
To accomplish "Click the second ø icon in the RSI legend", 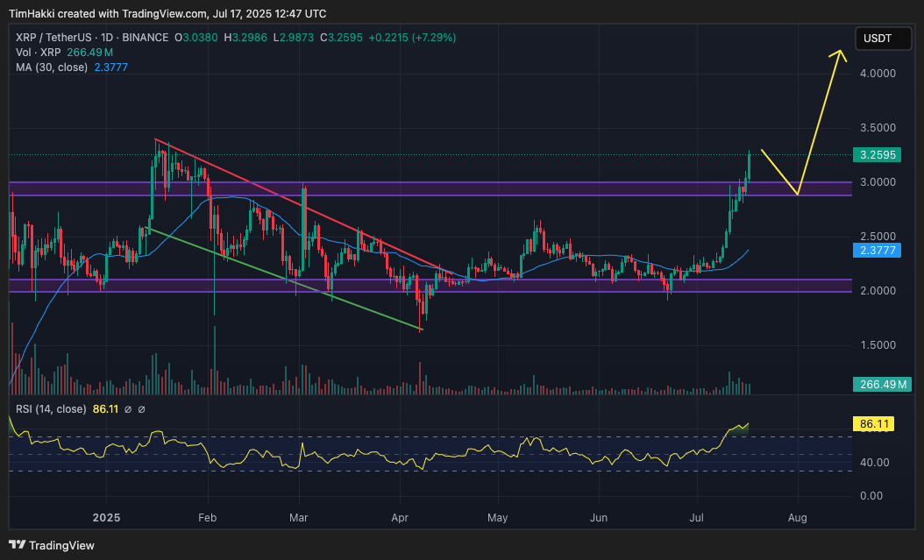I will tap(143, 408).
